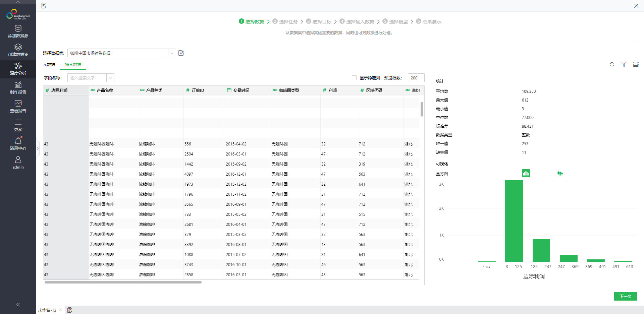
Task: Go to step 选择数据
Action: pyautogui.click(x=252, y=21)
